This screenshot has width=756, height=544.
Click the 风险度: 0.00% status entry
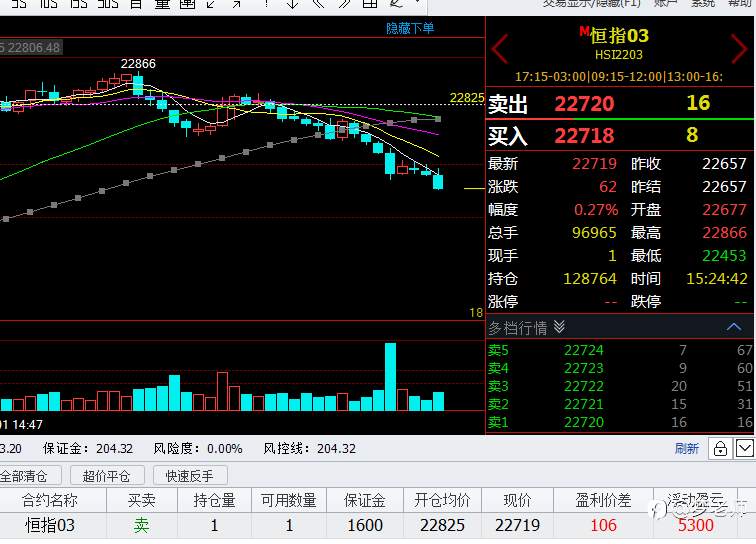click(x=198, y=449)
